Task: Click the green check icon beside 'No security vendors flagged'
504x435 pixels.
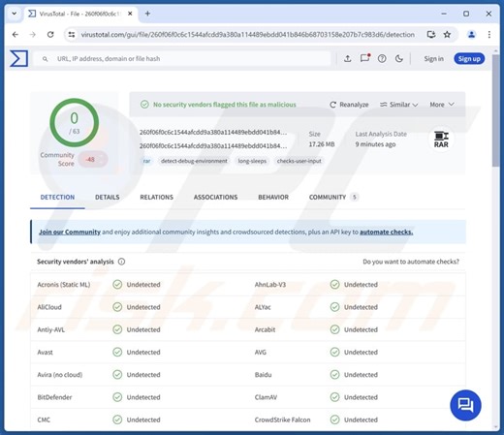Action: click(144, 105)
